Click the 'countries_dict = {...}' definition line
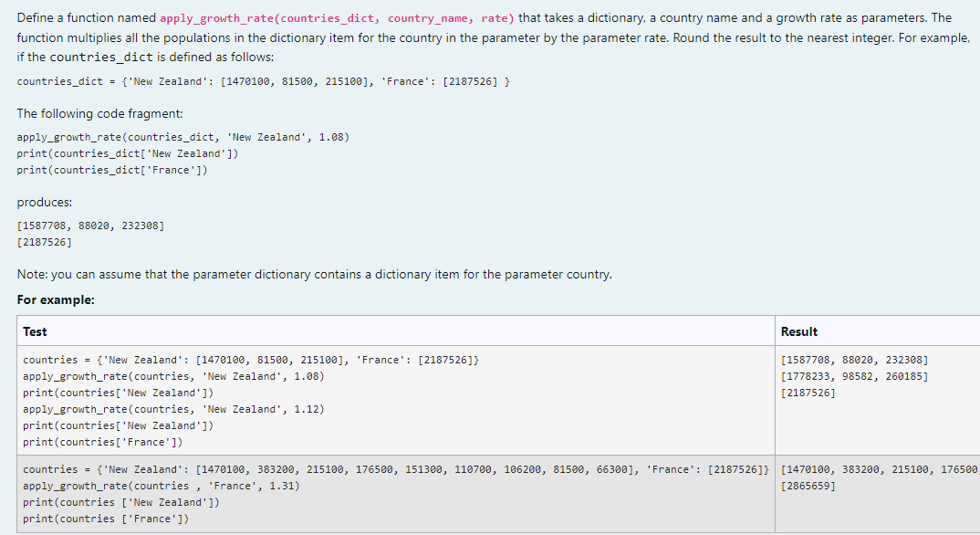Viewport: 980px width, 535px height. (263, 81)
